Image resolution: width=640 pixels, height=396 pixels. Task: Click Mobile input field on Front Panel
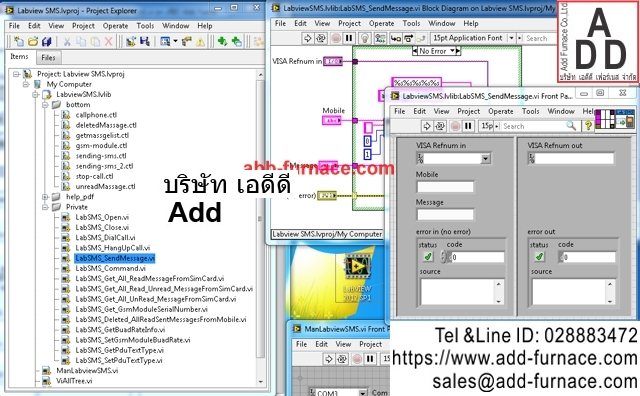click(445, 187)
